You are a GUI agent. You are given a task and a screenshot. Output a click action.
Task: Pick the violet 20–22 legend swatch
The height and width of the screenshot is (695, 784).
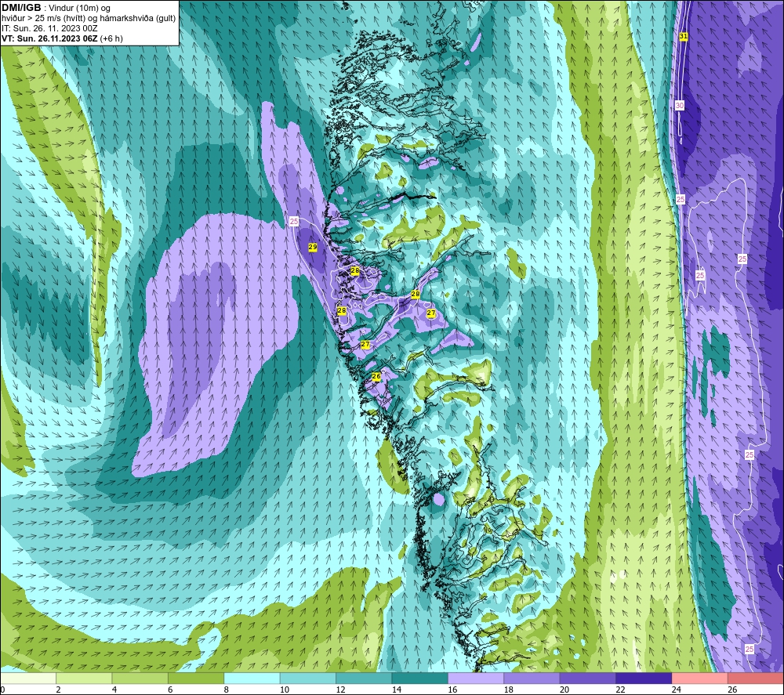click(588, 678)
